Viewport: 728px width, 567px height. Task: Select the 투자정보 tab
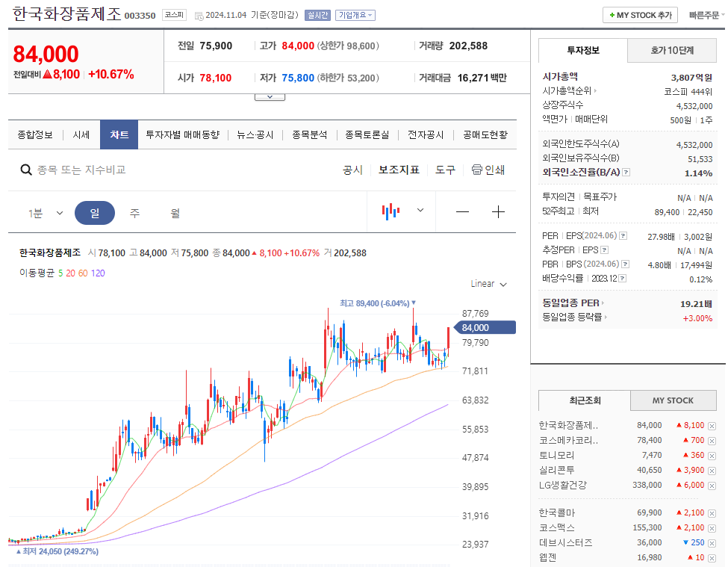point(583,50)
